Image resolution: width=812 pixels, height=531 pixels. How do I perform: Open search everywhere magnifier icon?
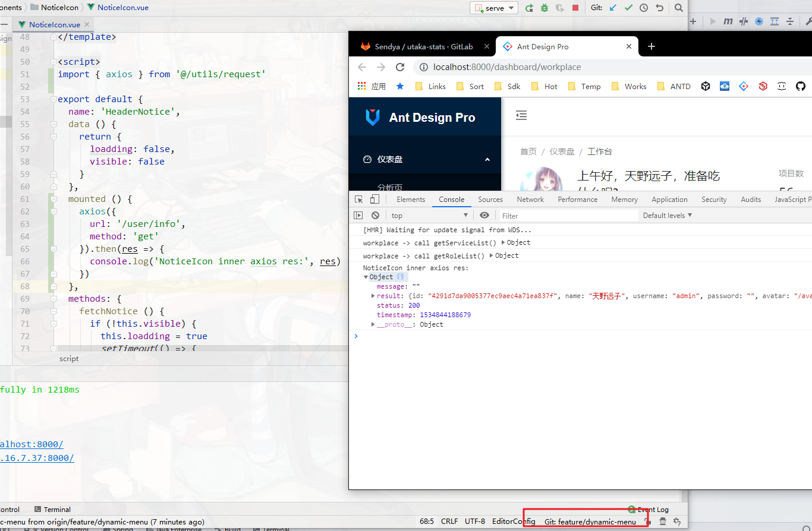click(x=679, y=8)
